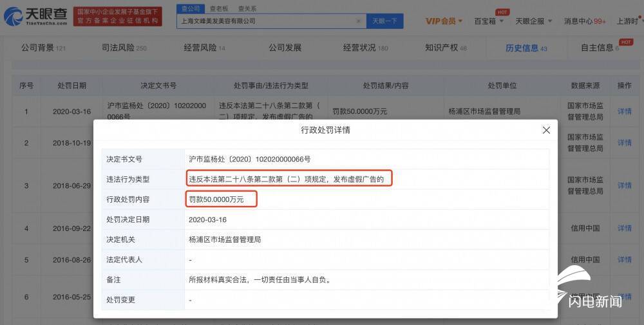
Task: Click the TianYanCha logo
Action: coord(35,17)
